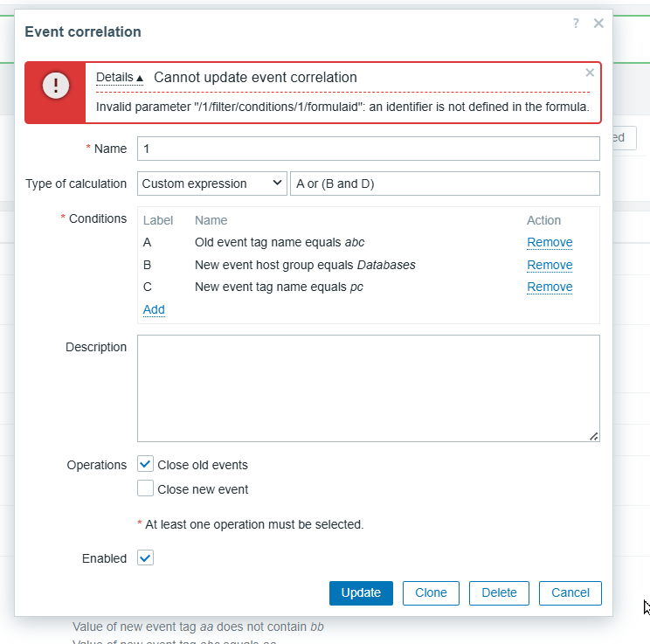The height and width of the screenshot is (644, 650).
Task: Cancel the event correlation dialog
Action: click(x=570, y=592)
